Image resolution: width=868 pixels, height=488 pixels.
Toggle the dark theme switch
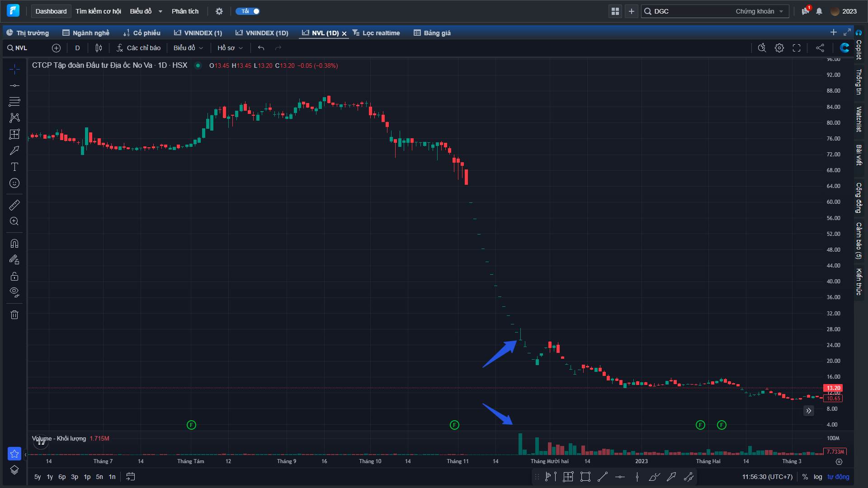(248, 11)
